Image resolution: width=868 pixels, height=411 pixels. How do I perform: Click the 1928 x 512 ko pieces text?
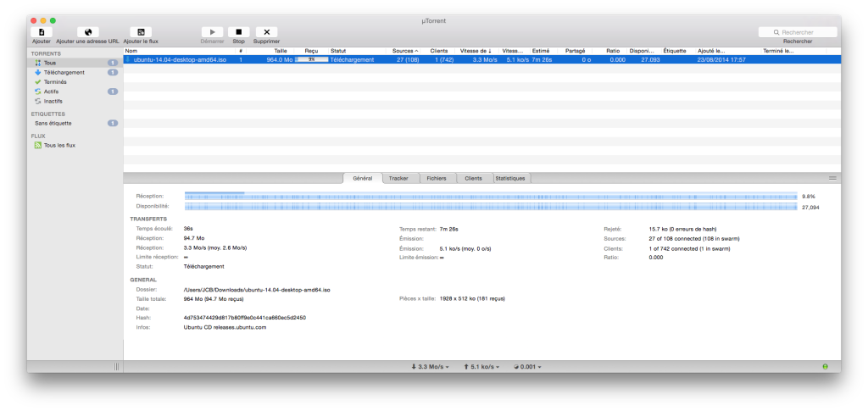[472, 298]
